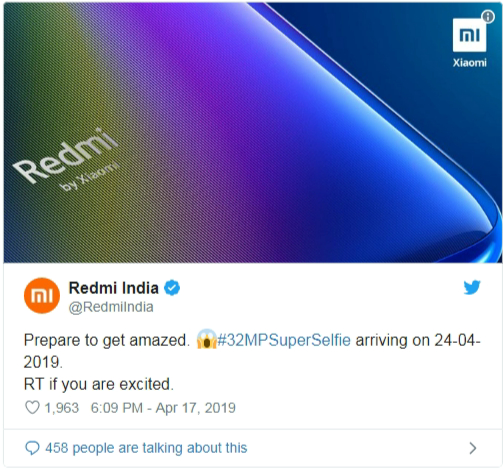This screenshot has height=471, width=503.
Task: Click the 1,963 likes count
Action: pyautogui.click(x=62, y=408)
